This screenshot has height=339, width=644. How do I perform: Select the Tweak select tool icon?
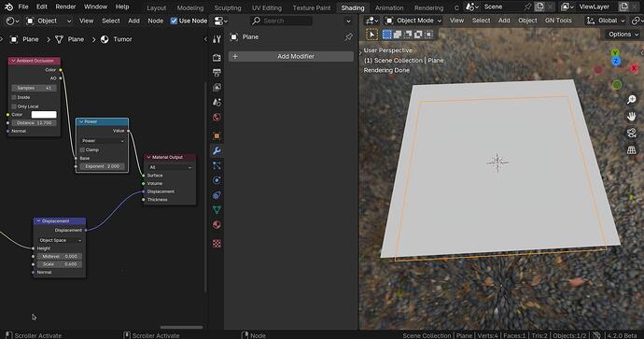(x=371, y=35)
